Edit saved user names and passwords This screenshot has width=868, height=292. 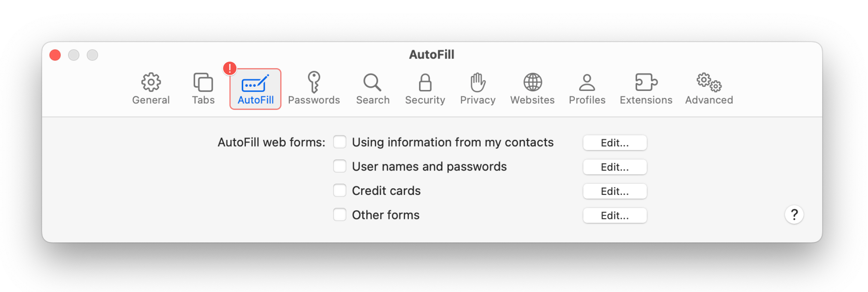(x=615, y=167)
